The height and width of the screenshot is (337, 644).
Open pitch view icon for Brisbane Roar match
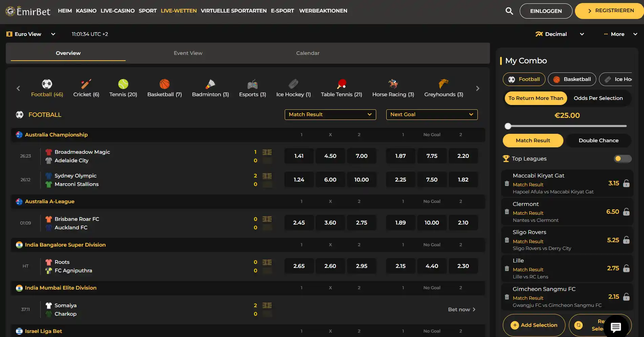click(x=267, y=219)
